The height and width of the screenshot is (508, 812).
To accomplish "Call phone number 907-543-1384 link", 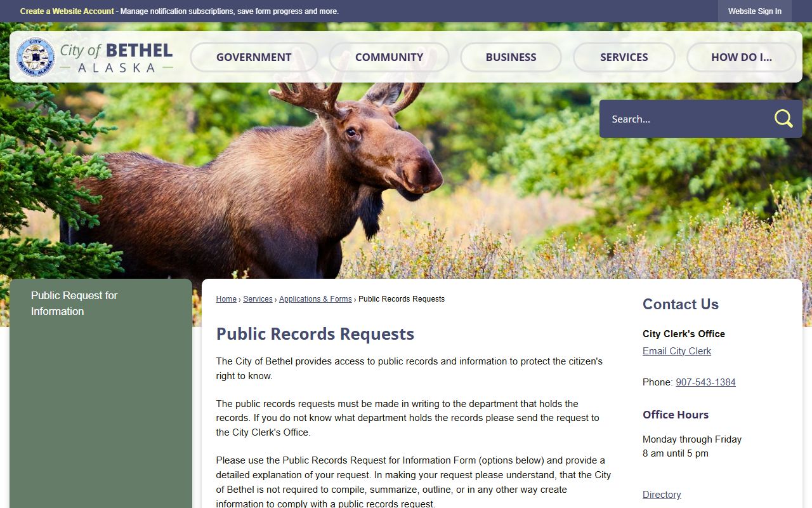I will pos(705,382).
